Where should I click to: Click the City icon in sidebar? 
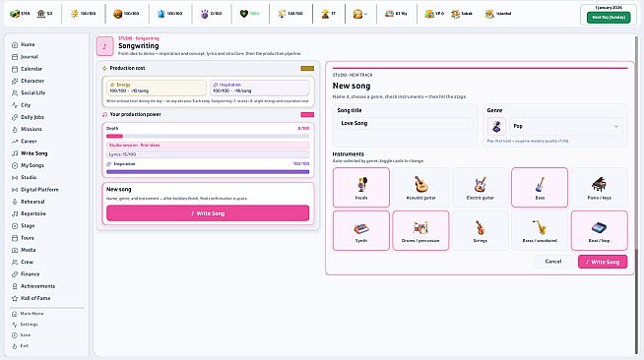coord(15,105)
